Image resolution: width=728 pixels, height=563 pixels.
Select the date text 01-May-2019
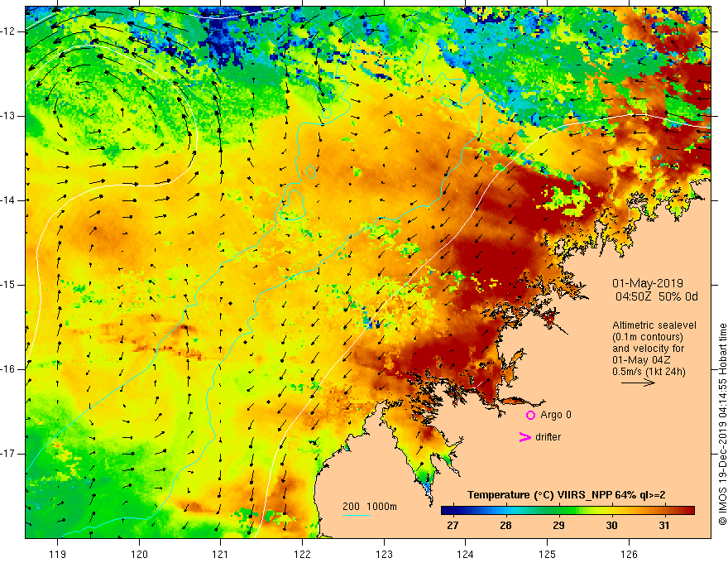click(647, 283)
